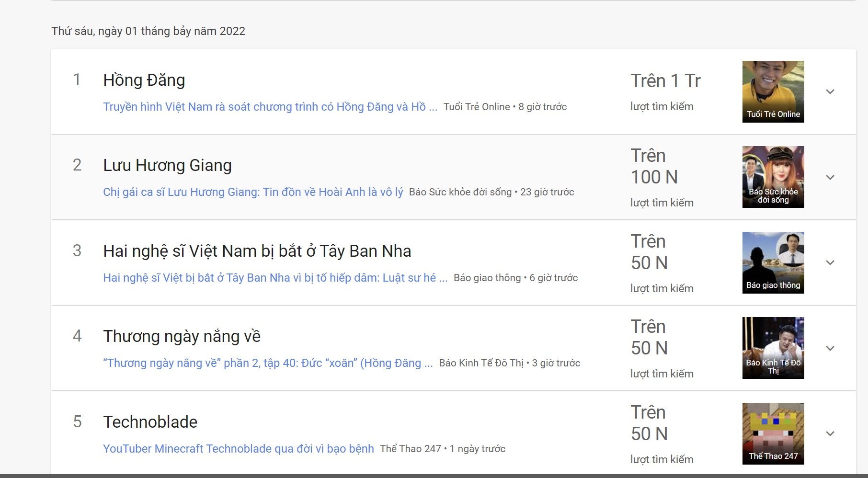Expand the Hai nghệ sĩ Việt Nam entry

click(831, 262)
